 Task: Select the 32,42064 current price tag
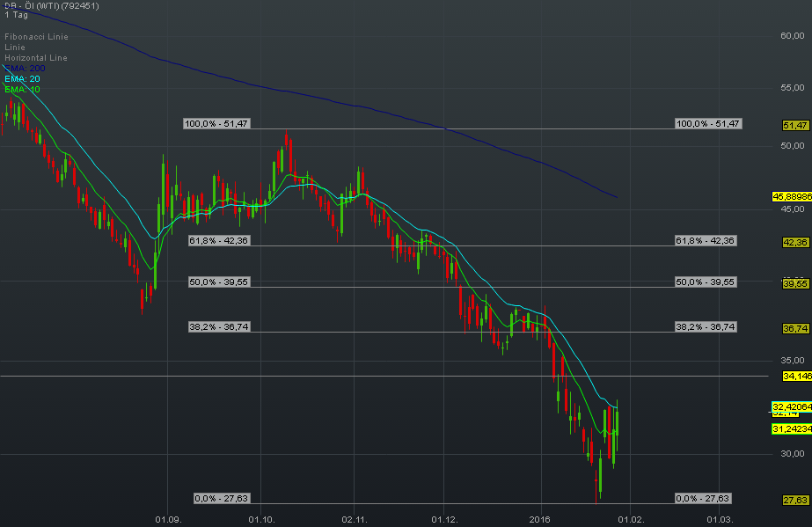pyautogui.click(x=793, y=406)
